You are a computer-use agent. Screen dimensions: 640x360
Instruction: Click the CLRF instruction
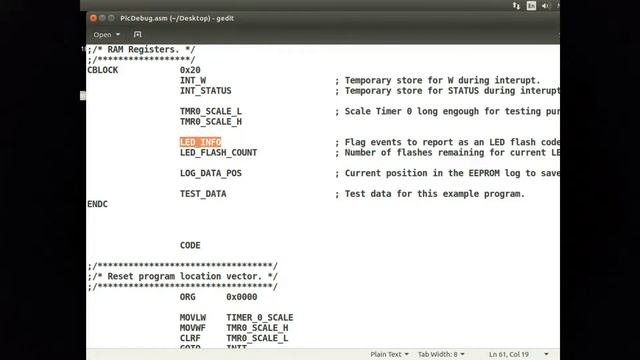(x=190, y=338)
